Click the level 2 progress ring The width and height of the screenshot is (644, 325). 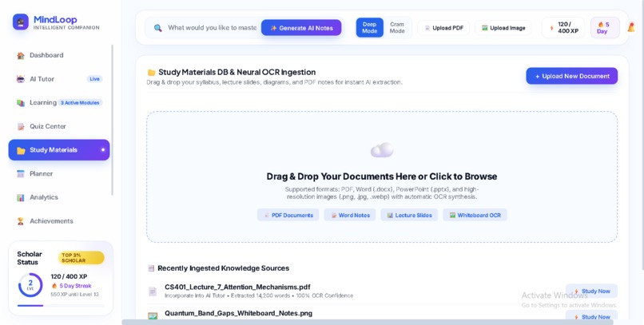pyautogui.click(x=30, y=285)
